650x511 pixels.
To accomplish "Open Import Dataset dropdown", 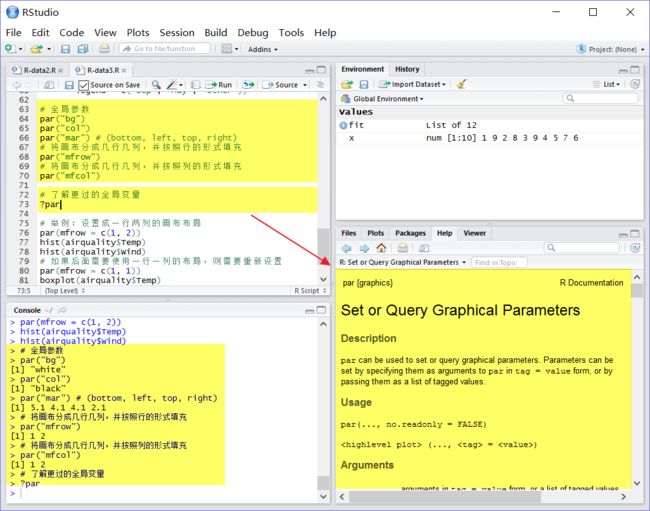I will 412,84.
